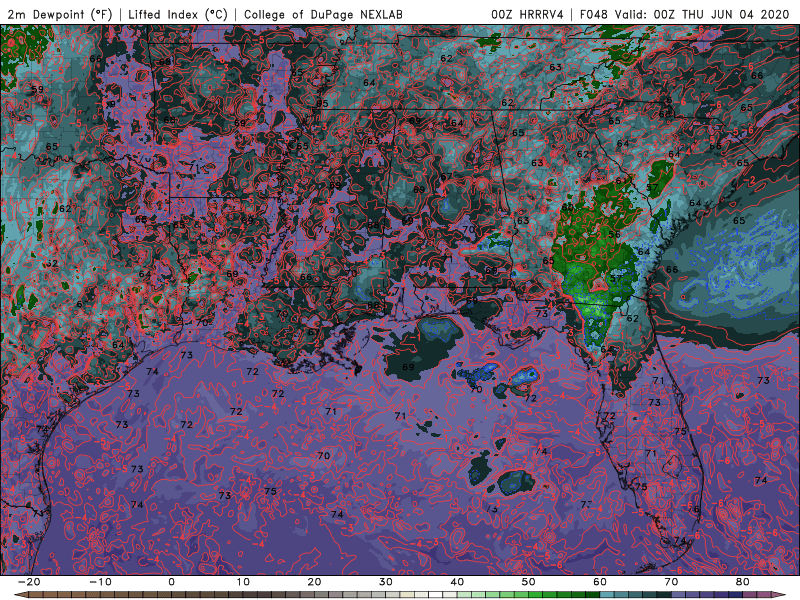Click the "F048" forecast hour text
The height and width of the screenshot is (600, 800).
click(x=593, y=14)
